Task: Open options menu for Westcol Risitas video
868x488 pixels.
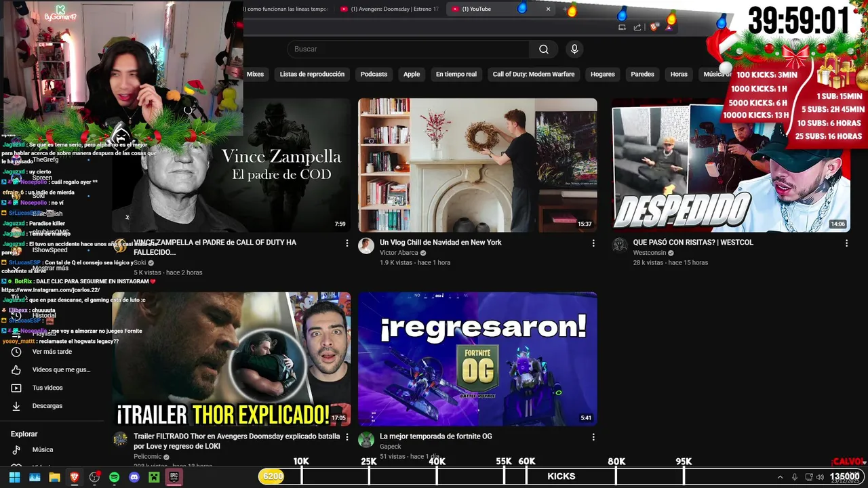Action: (x=846, y=243)
